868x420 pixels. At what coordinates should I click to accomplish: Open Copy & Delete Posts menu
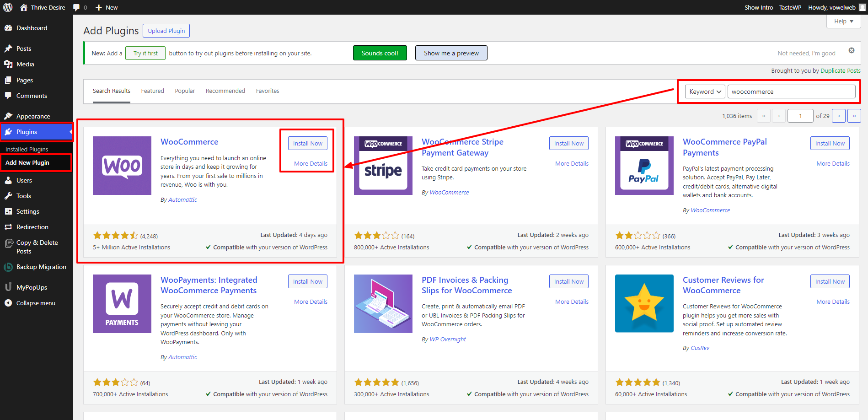tap(37, 247)
